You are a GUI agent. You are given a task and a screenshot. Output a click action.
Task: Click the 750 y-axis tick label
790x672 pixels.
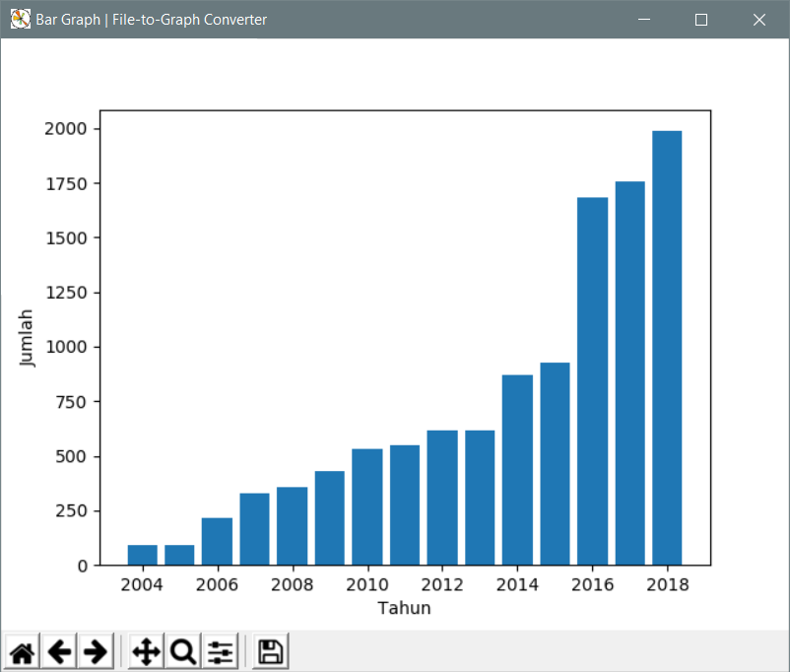[71, 402]
